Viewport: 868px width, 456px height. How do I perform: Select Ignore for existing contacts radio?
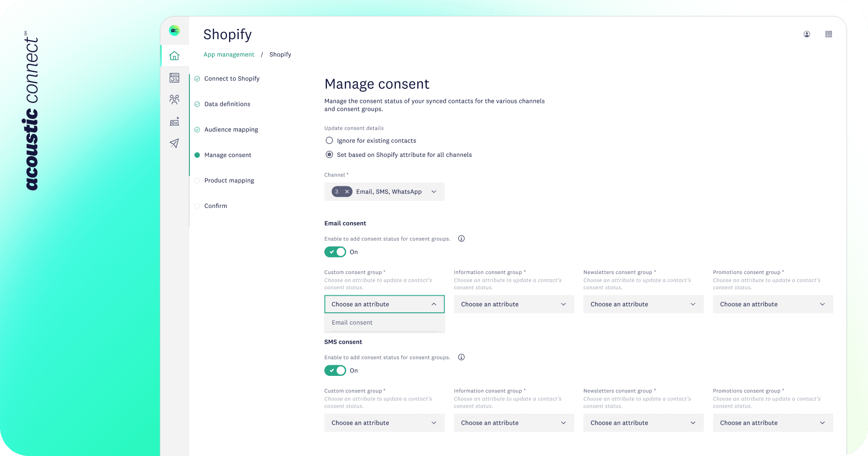[x=329, y=140]
